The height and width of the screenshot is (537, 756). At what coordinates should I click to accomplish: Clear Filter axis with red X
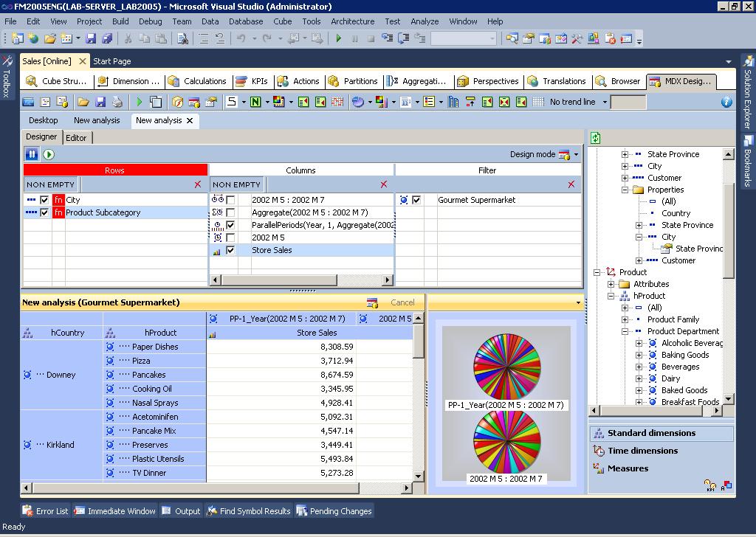coord(571,184)
